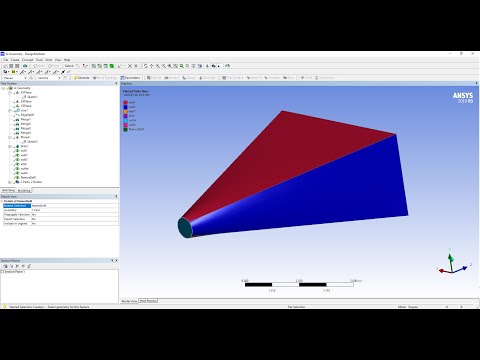480x360 pixels.
Task: Open the Create menu
Action: [x=15, y=60]
